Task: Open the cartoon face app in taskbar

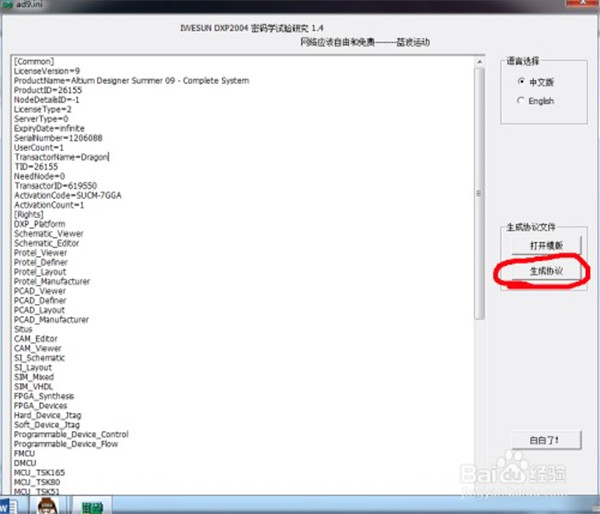Action: [48, 506]
